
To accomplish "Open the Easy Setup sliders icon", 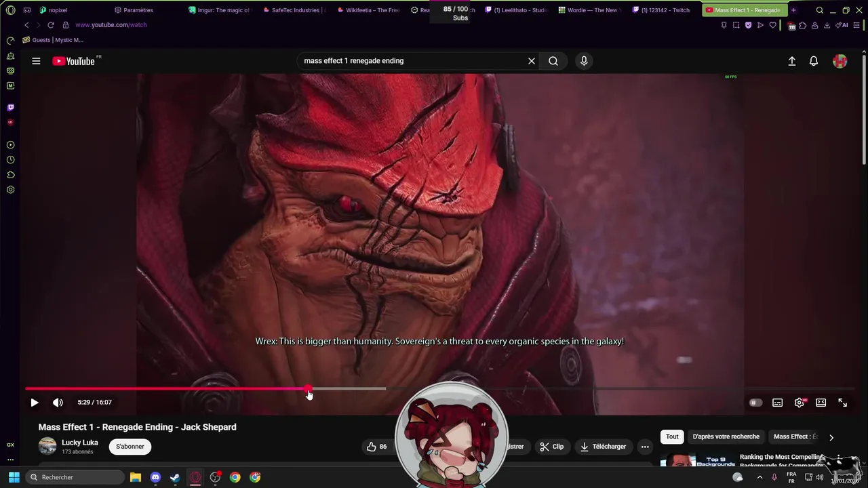I will pos(856,25).
